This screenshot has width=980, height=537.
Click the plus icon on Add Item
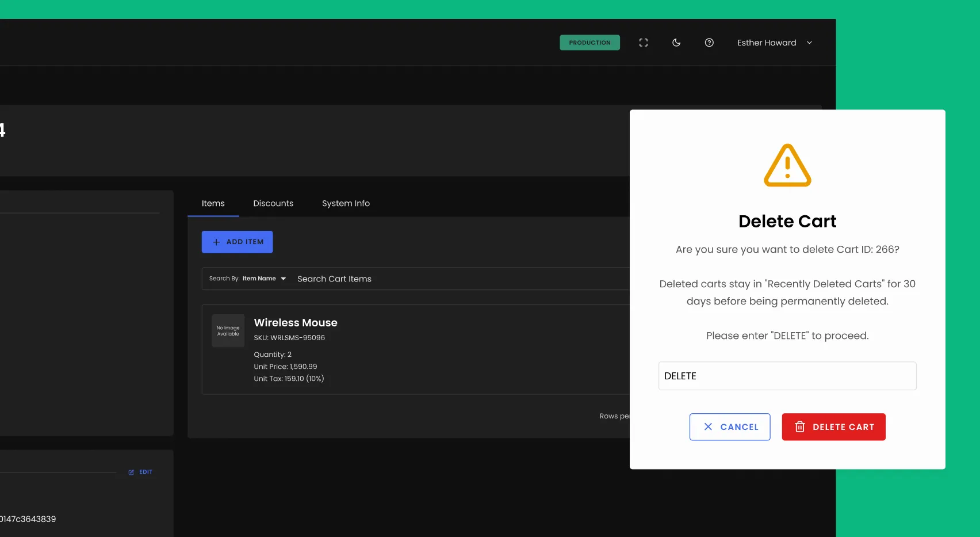[x=216, y=242]
